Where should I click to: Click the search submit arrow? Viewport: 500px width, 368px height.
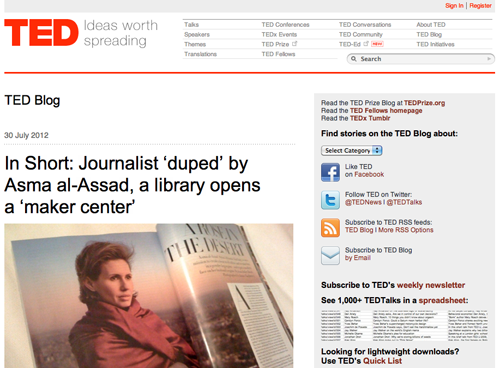(x=489, y=59)
